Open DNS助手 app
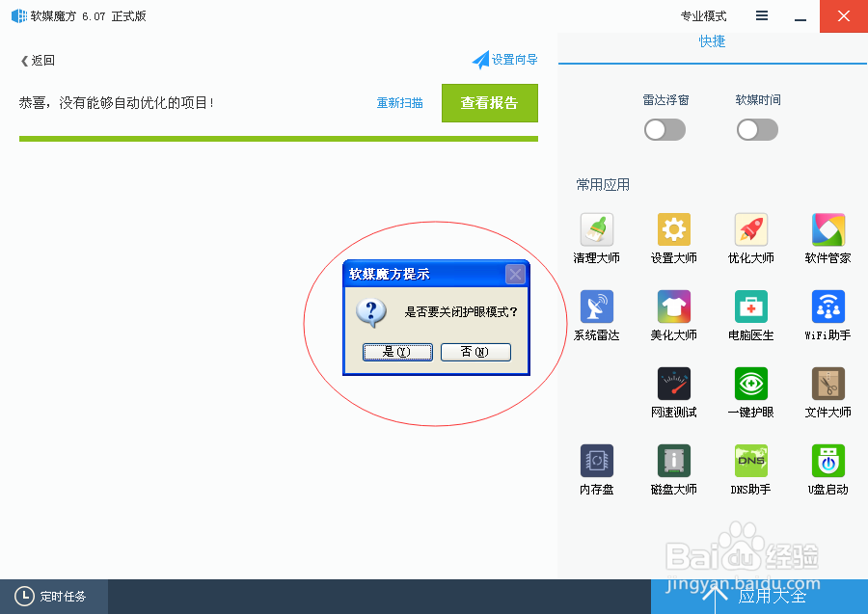Viewport: 868px width, 614px height. point(751,460)
